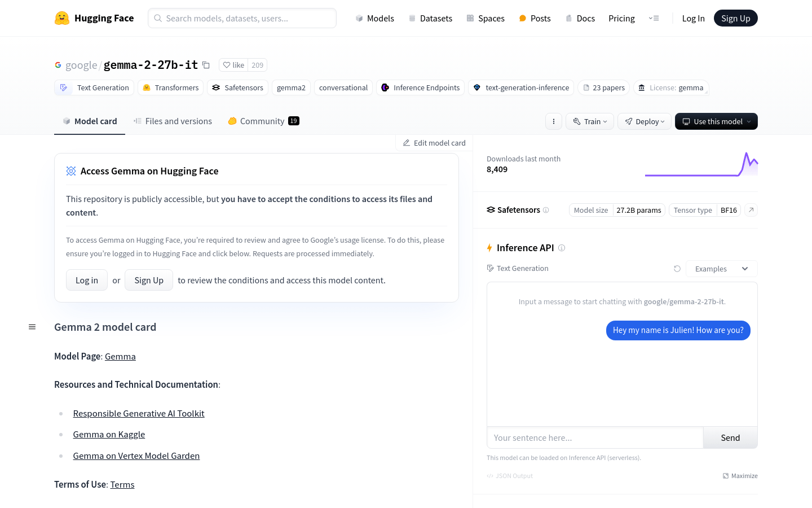Viewport: 812px width, 508px height.
Task: Click the text-generation-inference tag
Action: point(521,87)
